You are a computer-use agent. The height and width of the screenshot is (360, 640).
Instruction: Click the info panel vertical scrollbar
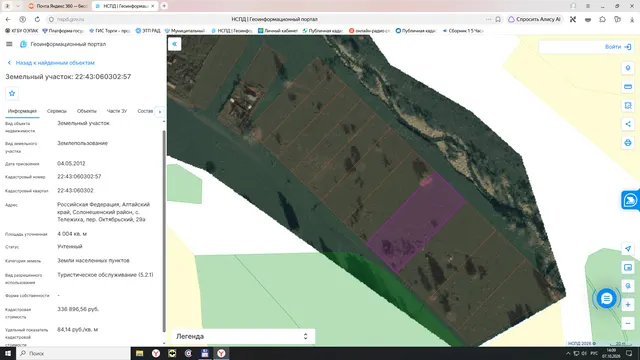[164, 231]
